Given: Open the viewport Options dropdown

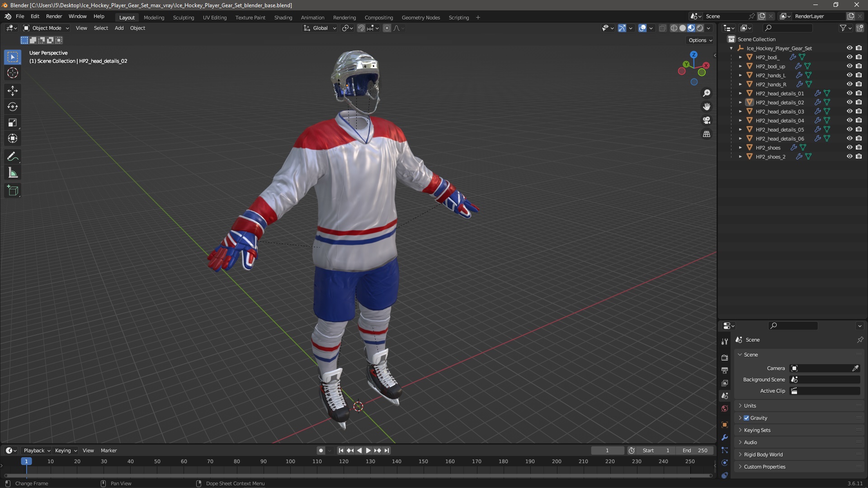Looking at the screenshot, I should coord(700,40).
